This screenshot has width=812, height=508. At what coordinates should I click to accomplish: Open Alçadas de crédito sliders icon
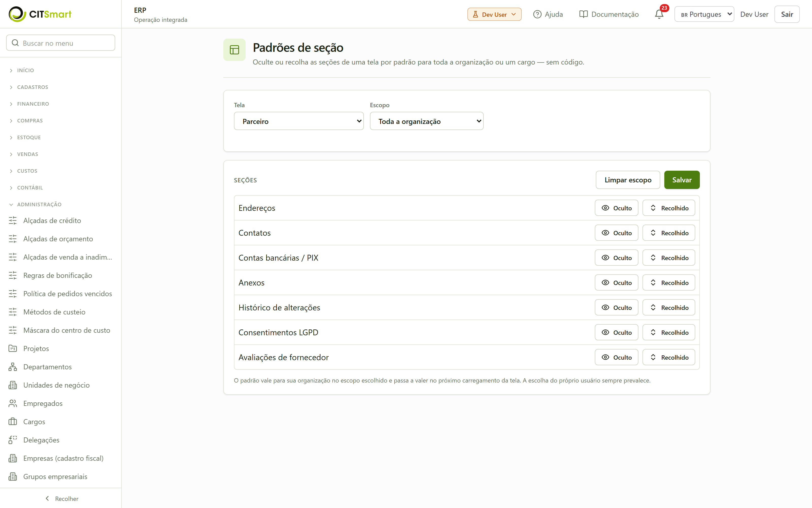[13, 220]
